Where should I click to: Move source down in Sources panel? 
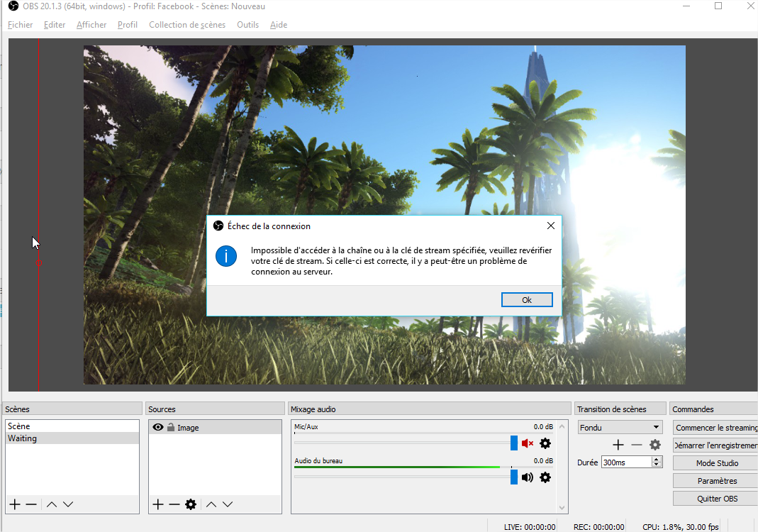(228, 504)
